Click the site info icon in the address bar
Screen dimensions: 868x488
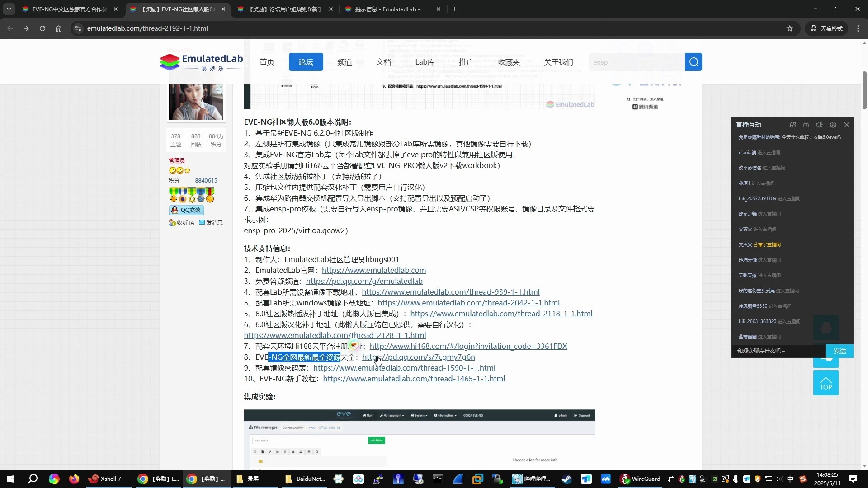[x=78, y=28]
